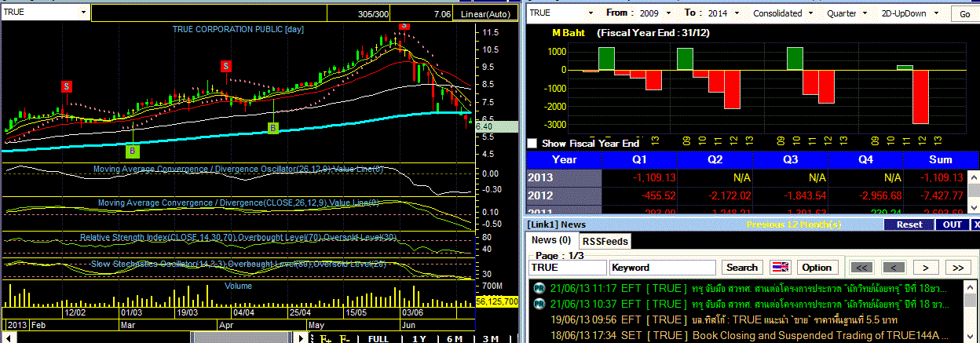
Task: Increase chart font size with F+ icon
Action: (324, 339)
